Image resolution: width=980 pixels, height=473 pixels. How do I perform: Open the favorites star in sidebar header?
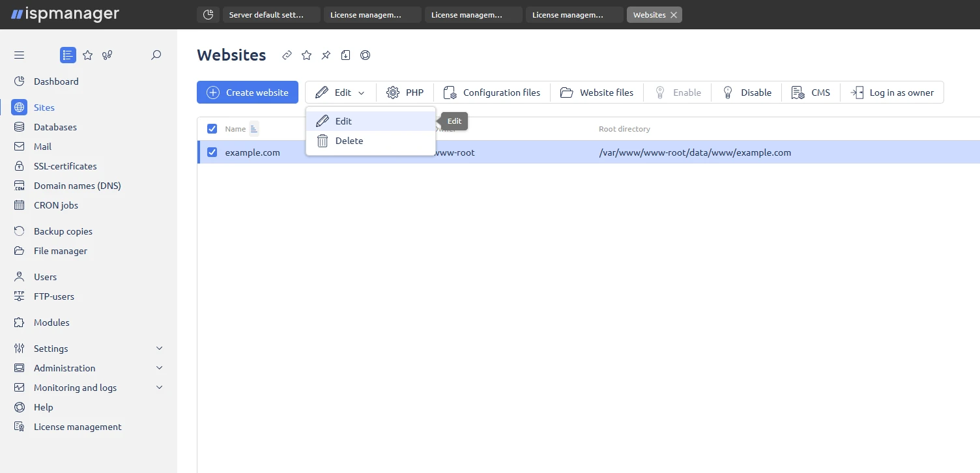coord(87,55)
